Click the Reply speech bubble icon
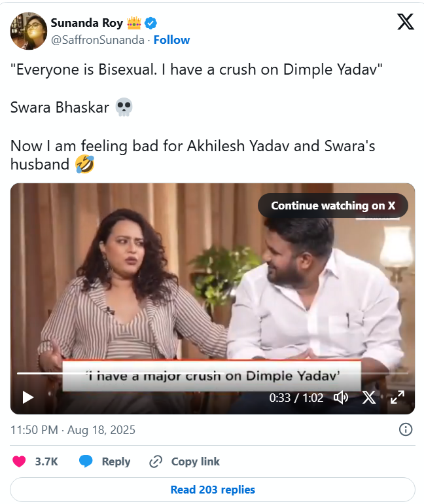This screenshot has height=504, width=424. tap(86, 461)
